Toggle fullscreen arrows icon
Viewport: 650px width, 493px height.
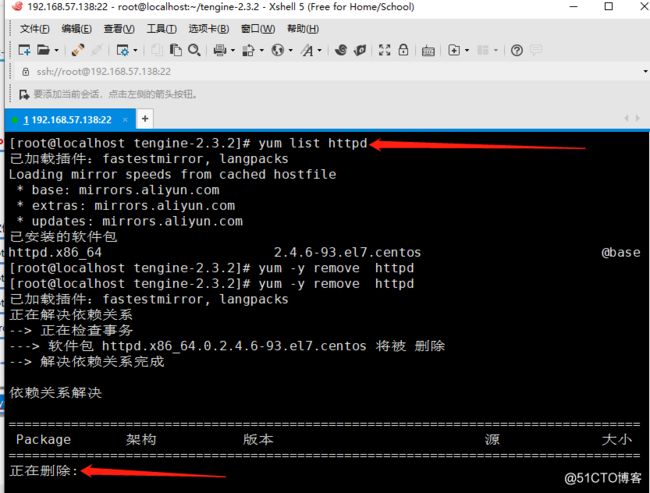pos(385,50)
